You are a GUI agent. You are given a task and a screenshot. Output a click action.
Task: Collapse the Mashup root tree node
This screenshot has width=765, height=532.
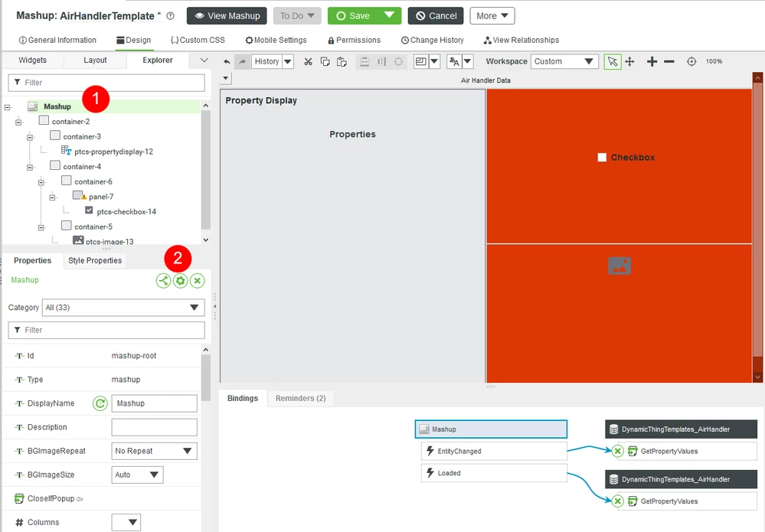[8, 107]
